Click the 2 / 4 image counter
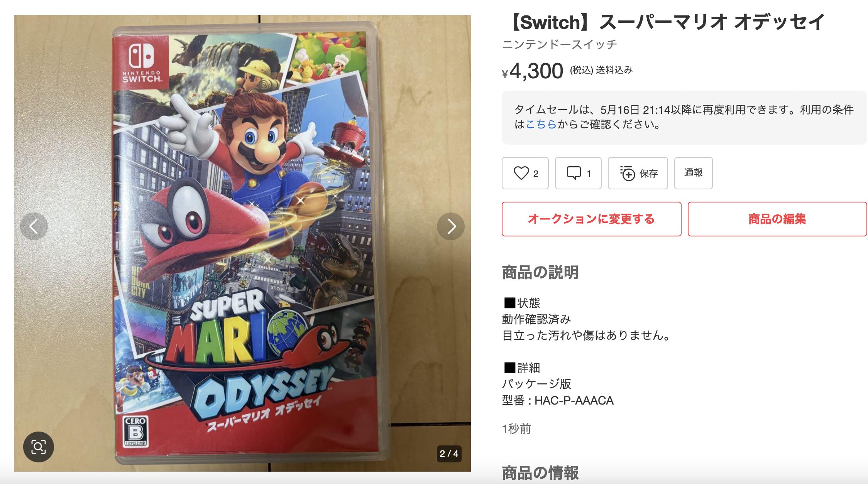868x484 pixels. point(449,454)
